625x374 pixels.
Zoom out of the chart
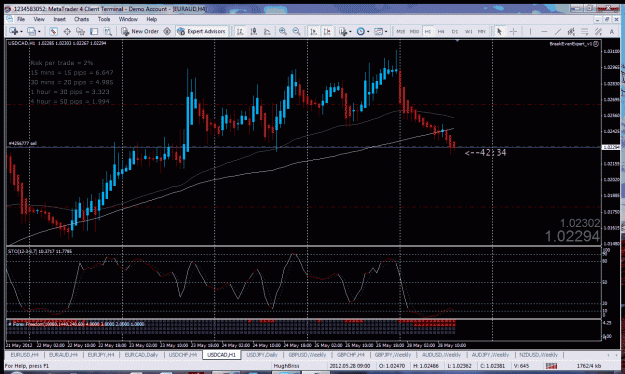(296, 31)
